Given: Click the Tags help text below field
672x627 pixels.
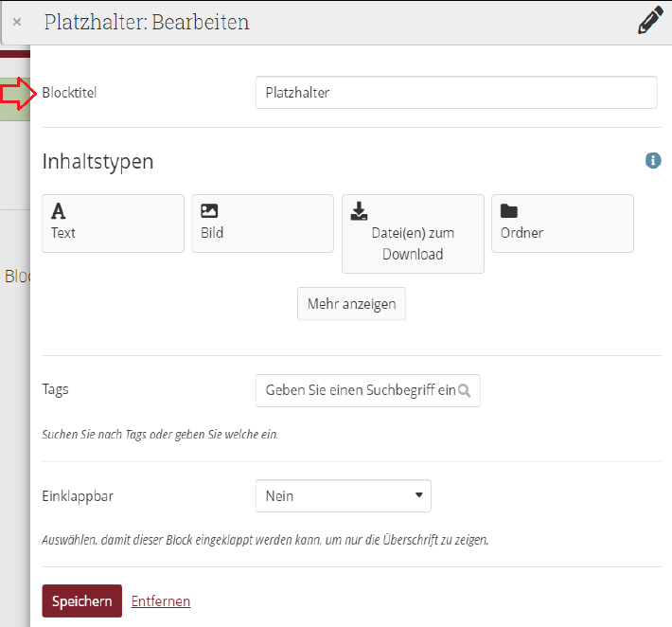Looking at the screenshot, I should tap(160, 435).
